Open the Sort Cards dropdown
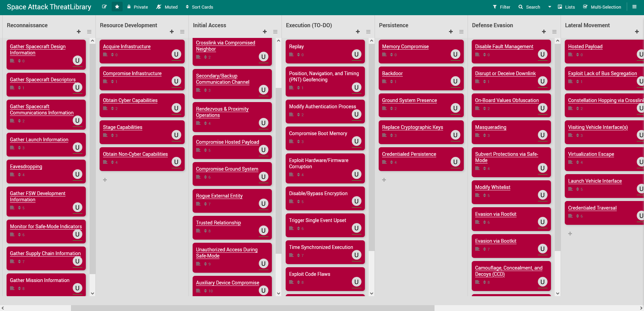 pos(199,7)
